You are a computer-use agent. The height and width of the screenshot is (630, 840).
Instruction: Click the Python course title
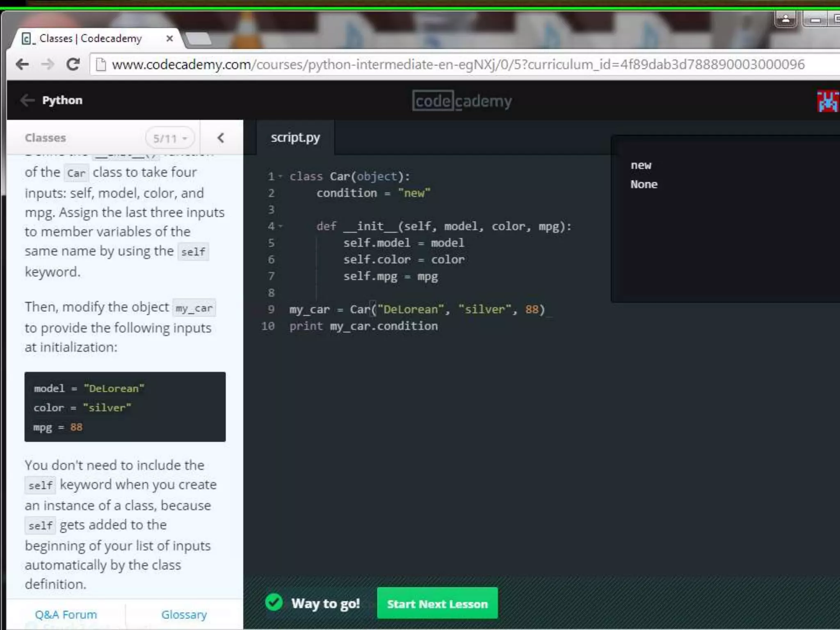62,100
